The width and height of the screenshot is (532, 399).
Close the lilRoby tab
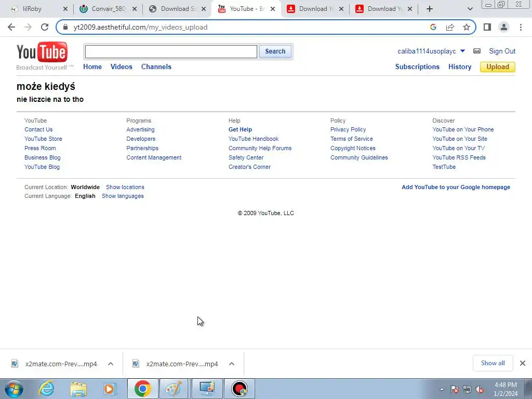click(x=65, y=9)
